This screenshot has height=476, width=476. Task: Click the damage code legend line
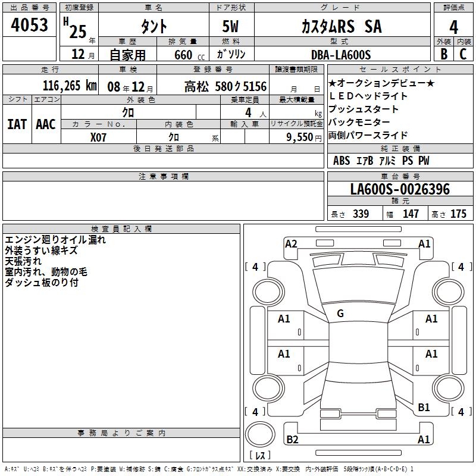coord(209,469)
